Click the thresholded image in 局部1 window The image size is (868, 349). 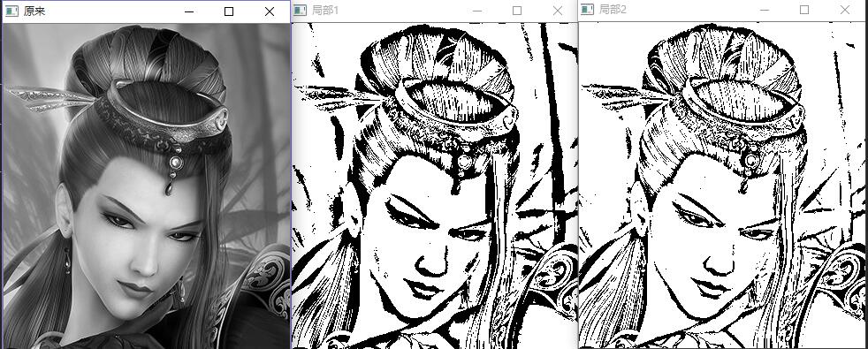pos(435,186)
